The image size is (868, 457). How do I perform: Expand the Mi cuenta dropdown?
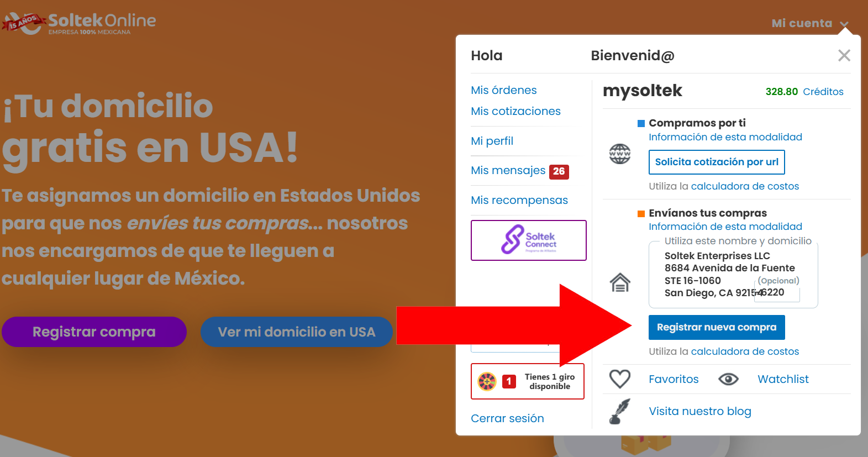(810, 23)
